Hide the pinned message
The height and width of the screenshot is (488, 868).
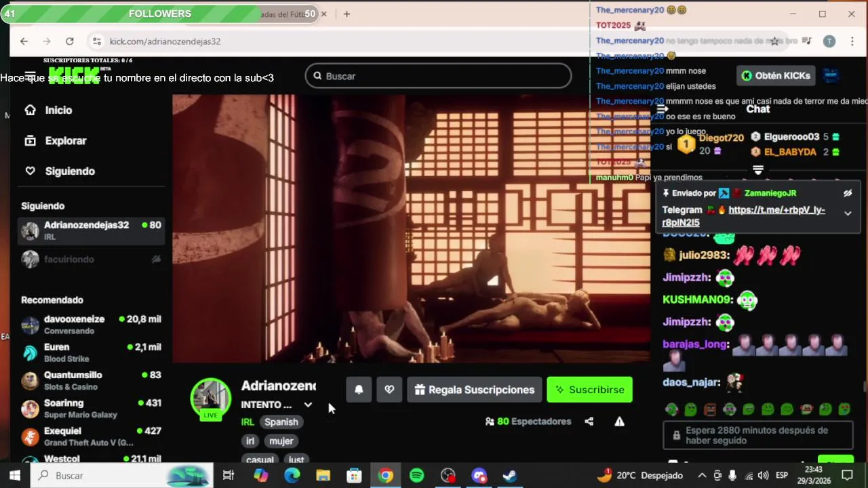coord(847,193)
